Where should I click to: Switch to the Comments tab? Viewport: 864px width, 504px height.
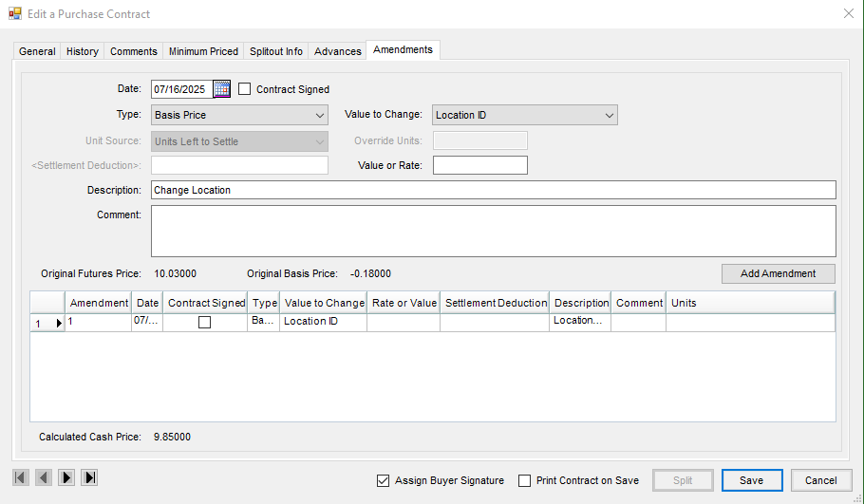pos(133,51)
